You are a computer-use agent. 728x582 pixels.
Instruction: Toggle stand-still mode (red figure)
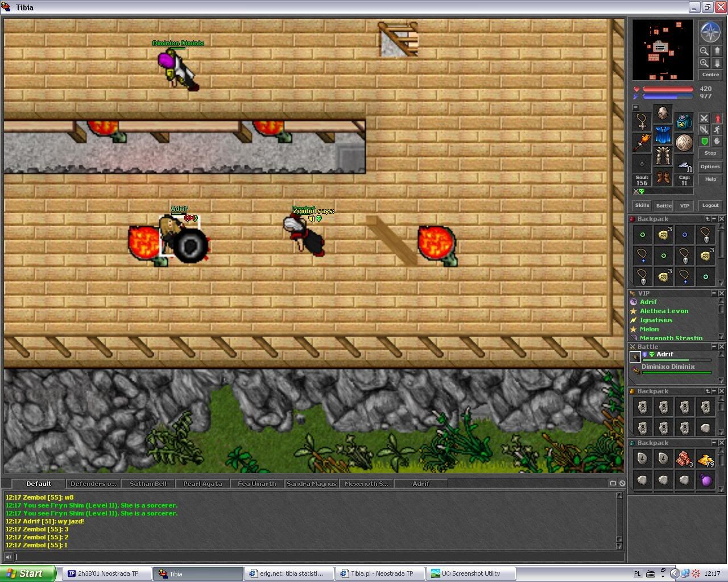[x=717, y=118]
